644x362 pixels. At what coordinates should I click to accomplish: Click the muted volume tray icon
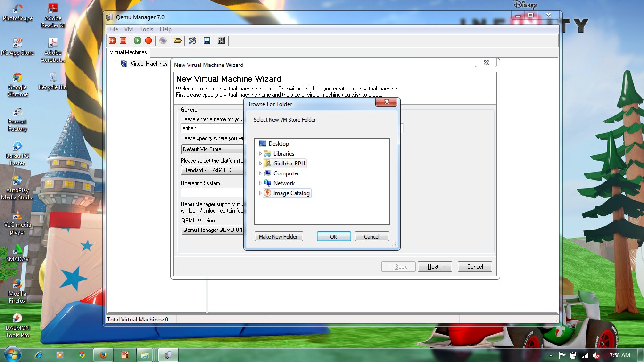tap(596, 355)
